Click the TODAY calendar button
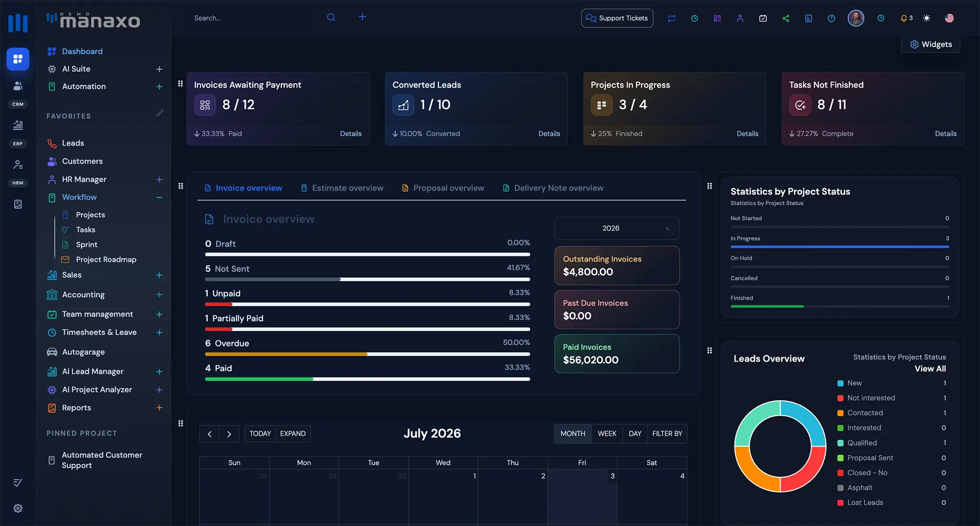 point(260,434)
